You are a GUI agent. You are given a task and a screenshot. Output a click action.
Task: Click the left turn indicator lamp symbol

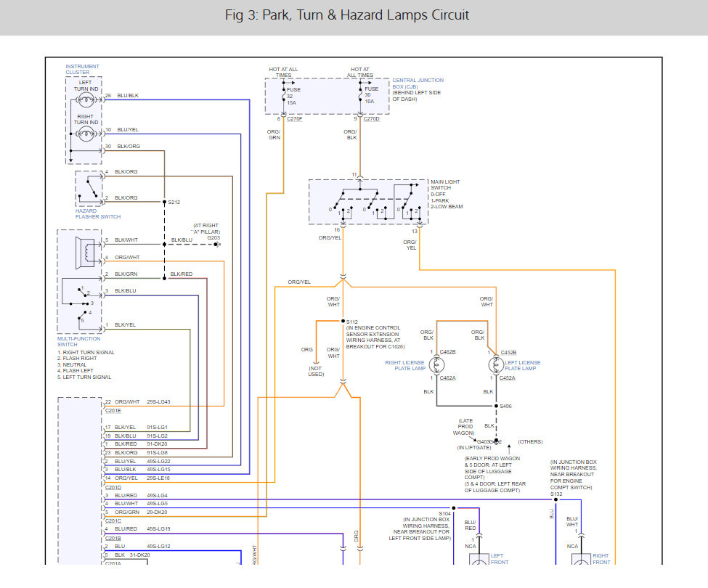(x=85, y=101)
